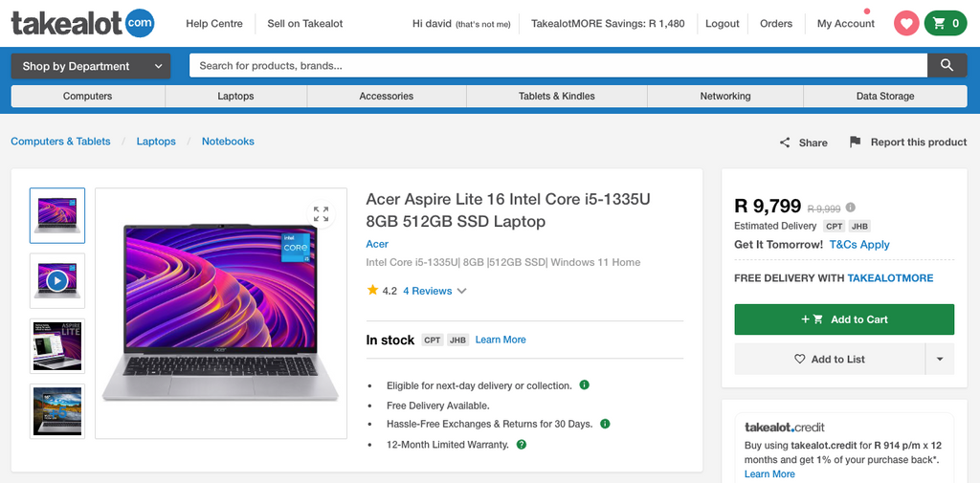Click the search magnifier icon
The height and width of the screenshot is (483, 980).
947,65
